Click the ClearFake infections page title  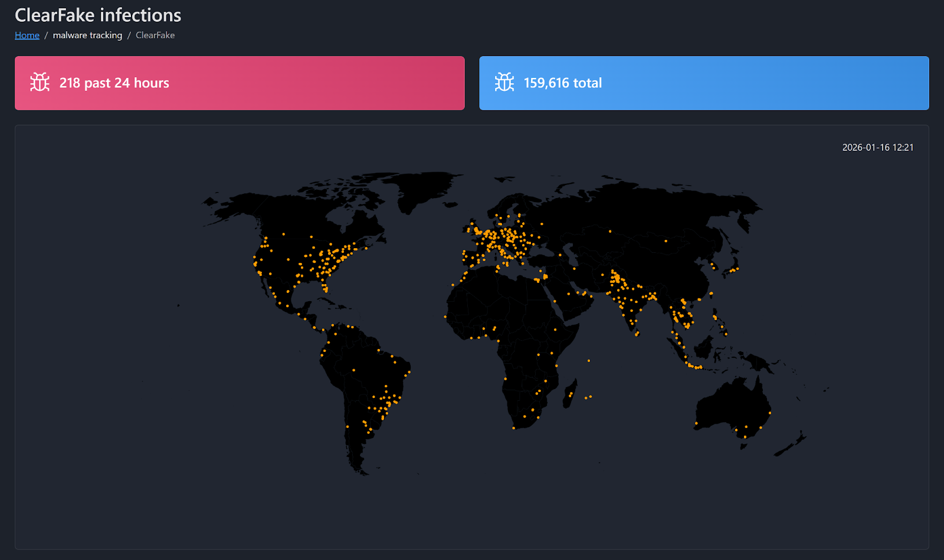98,15
